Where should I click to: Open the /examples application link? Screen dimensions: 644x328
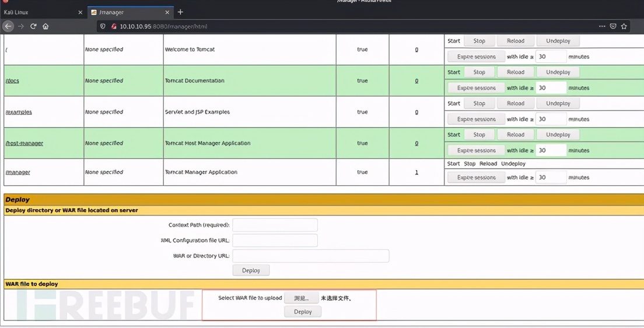pyautogui.click(x=19, y=112)
